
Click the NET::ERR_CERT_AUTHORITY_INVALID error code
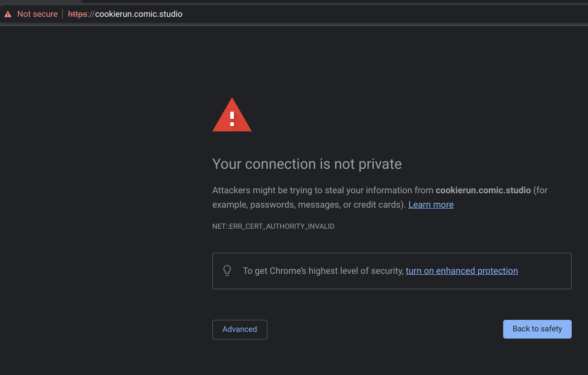coord(273,226)
